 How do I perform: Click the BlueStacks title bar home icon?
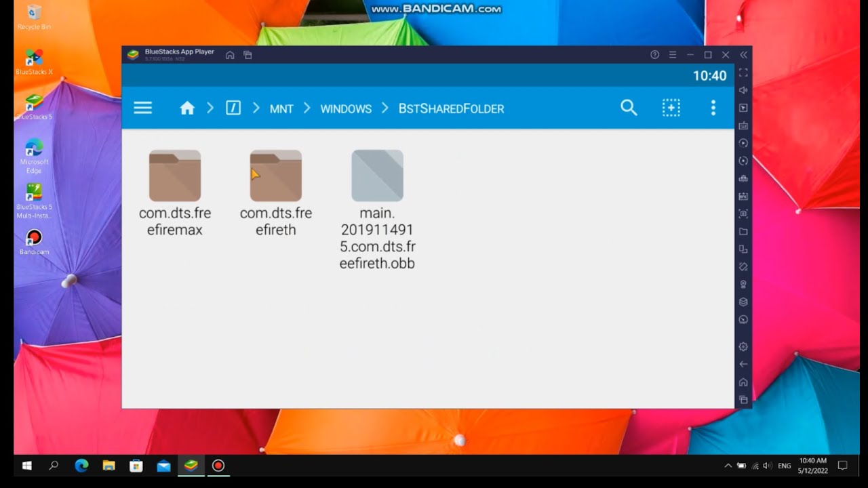(x=230, y=55)
